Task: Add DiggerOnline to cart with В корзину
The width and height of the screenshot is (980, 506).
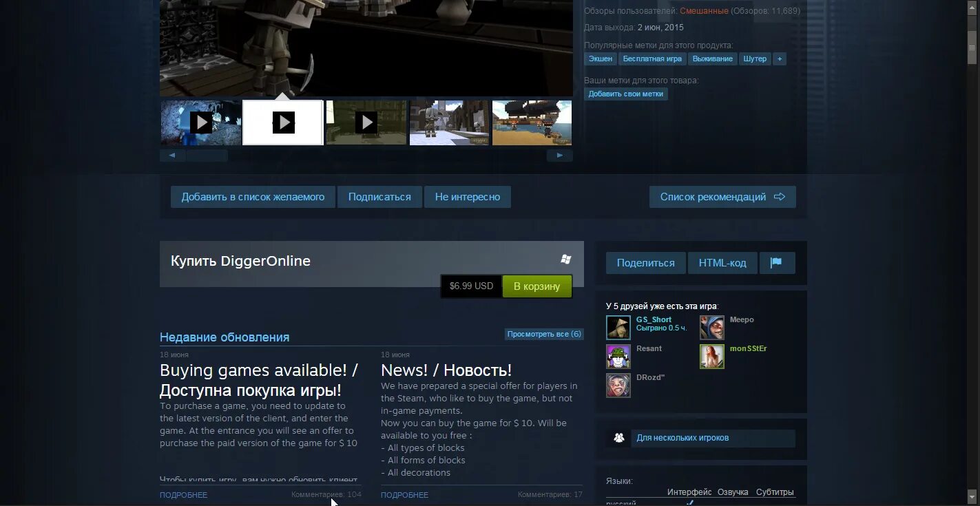Action: click(x=537, y=286)
